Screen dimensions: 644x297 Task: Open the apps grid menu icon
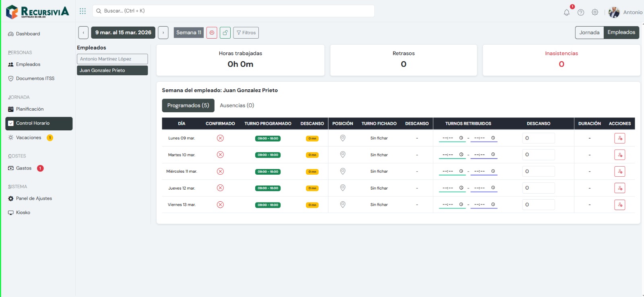(x=83, y=11)
